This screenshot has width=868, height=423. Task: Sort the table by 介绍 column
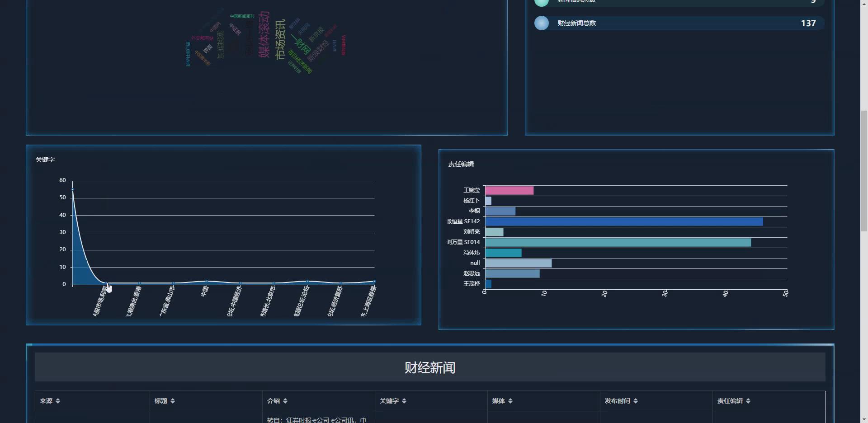tap(285, 401)
